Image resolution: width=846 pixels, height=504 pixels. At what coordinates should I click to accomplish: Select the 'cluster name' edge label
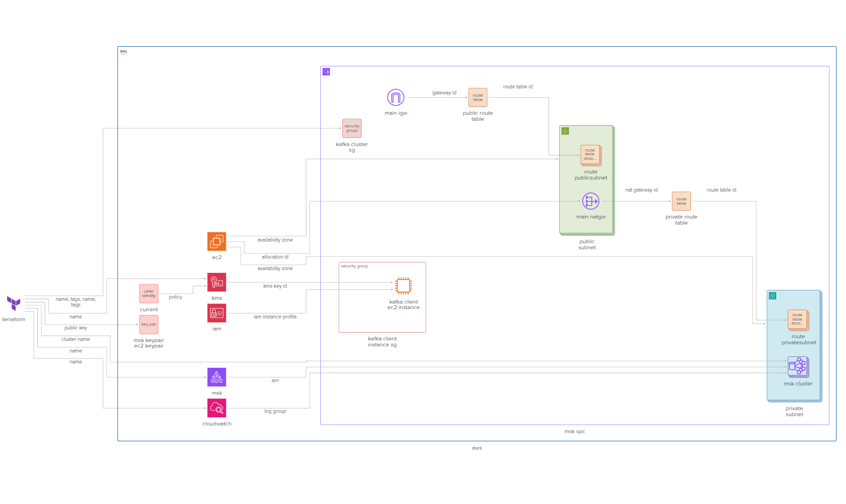[76, 339]
